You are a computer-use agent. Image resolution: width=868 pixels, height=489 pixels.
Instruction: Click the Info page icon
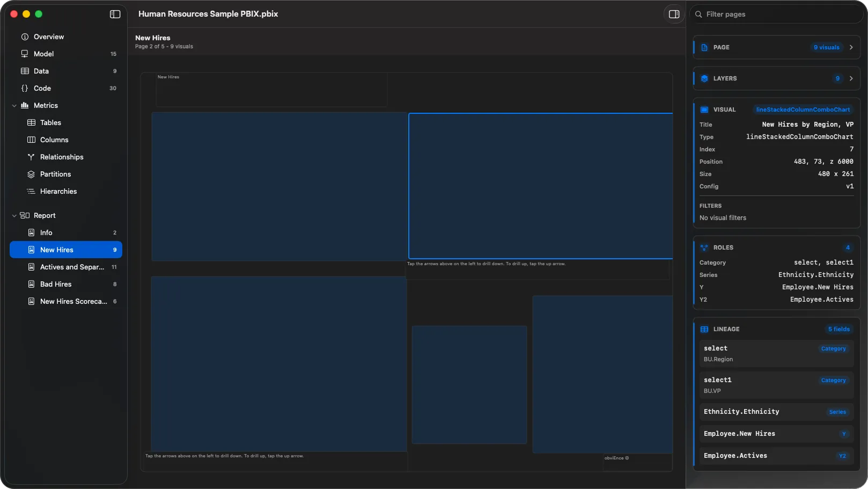31,232
